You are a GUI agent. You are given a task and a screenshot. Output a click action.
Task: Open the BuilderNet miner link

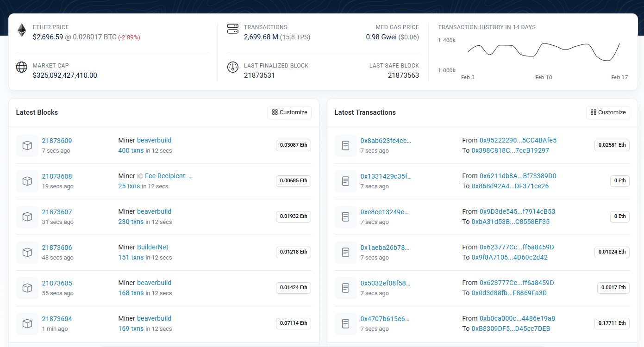(x=153, y=247)
